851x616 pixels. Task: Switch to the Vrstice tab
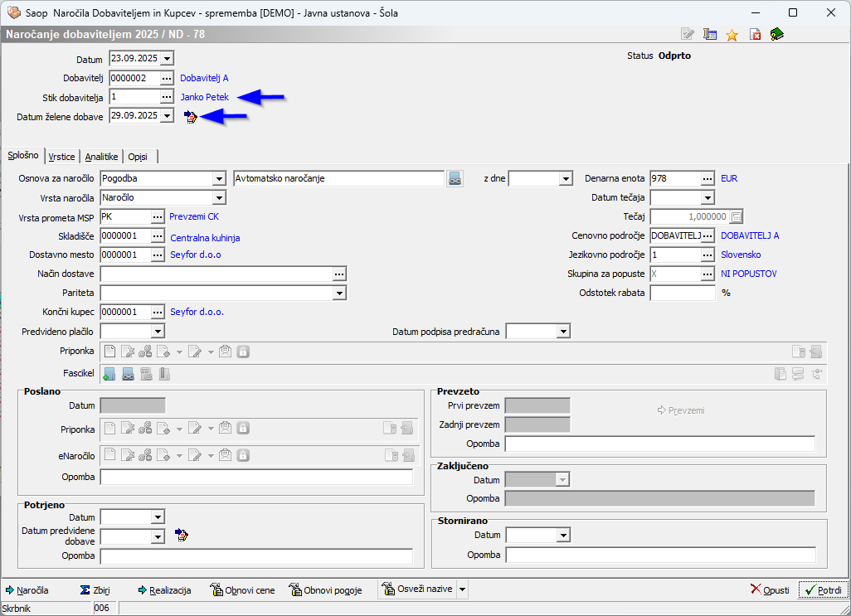[62, 157]
